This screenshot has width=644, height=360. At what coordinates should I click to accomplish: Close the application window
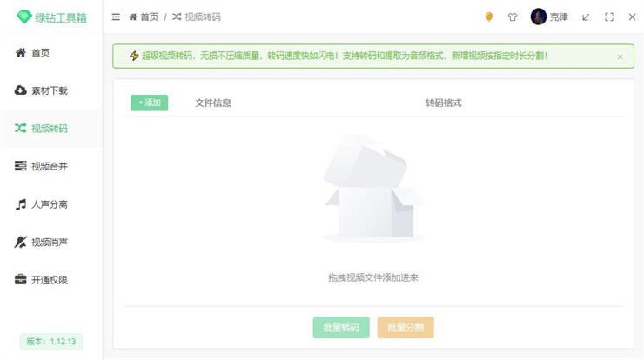click(x=632, y=17)
